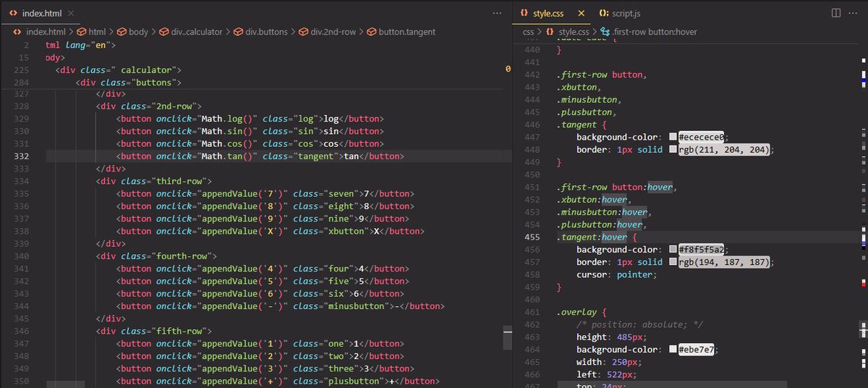Open body breadcrumb dropdown

(x=138, y=32)
